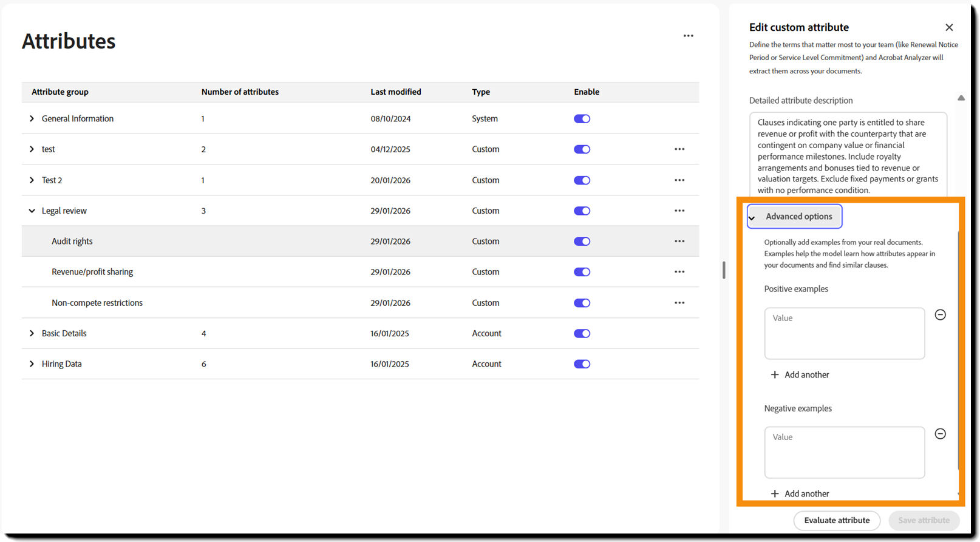980x542 pixels.
Task: Click the positive examples Value field
Action: (844, 333)
